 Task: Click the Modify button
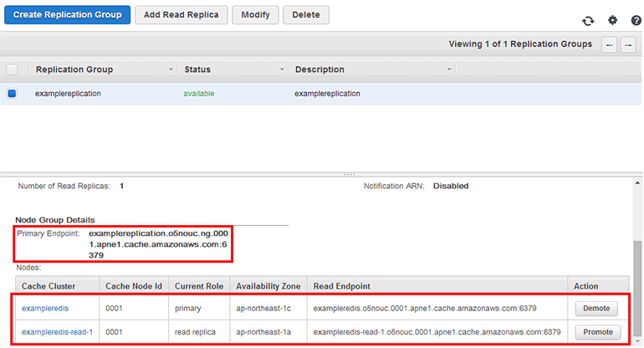255,15
